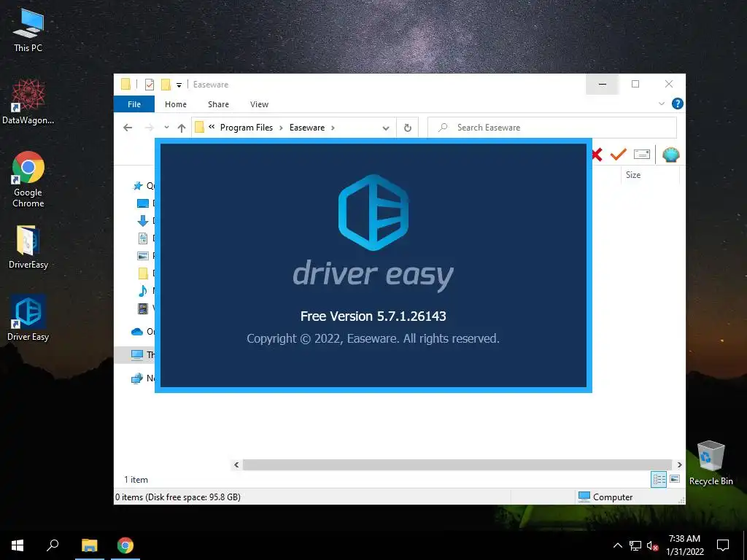747x560 pixels.
Task: Expand the chevron after Easeware breadcrumb
Action: click(x=333, y=128)
